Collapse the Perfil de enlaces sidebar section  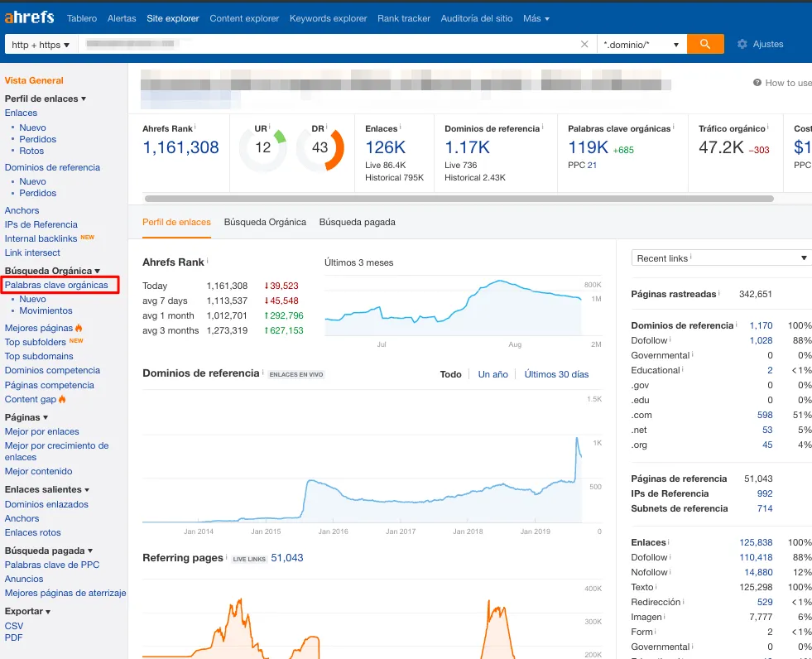tap(45, 99)
